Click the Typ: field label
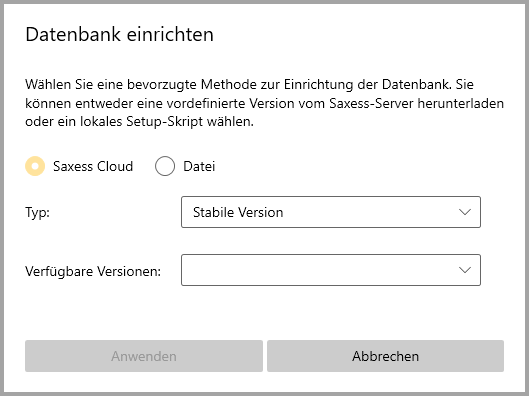Screen dimensions: 529x396 point(37,213)
